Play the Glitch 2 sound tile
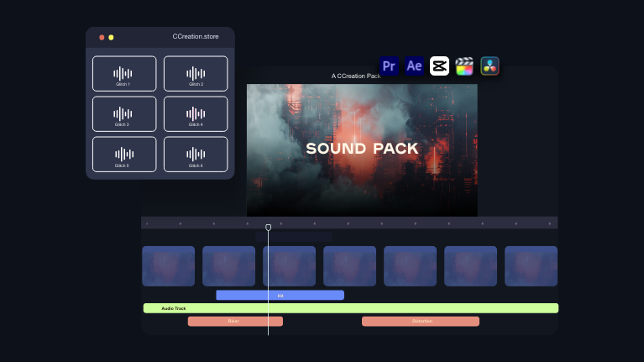This screenshot has width=644, height=362. coord(196,74)
